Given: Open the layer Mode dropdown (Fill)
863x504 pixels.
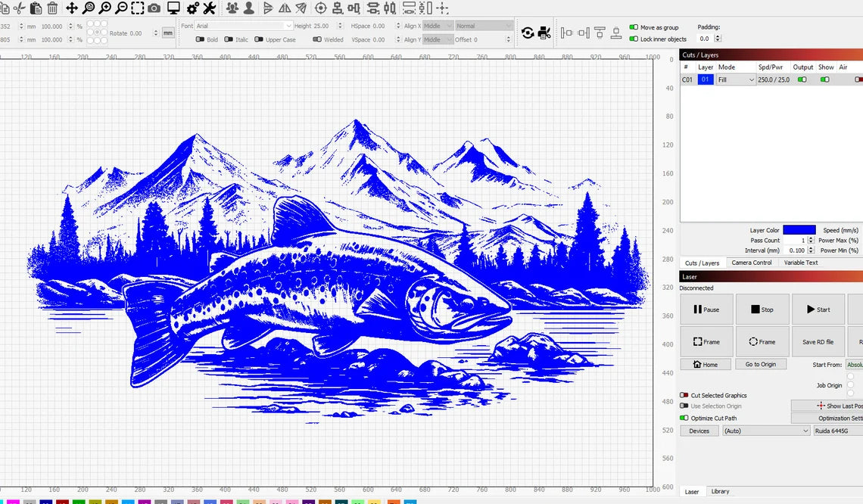Looking at the screenshot, I should (736, 79).
